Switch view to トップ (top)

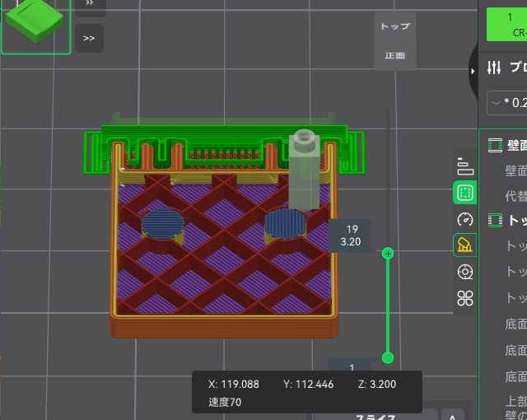(394, 26)
